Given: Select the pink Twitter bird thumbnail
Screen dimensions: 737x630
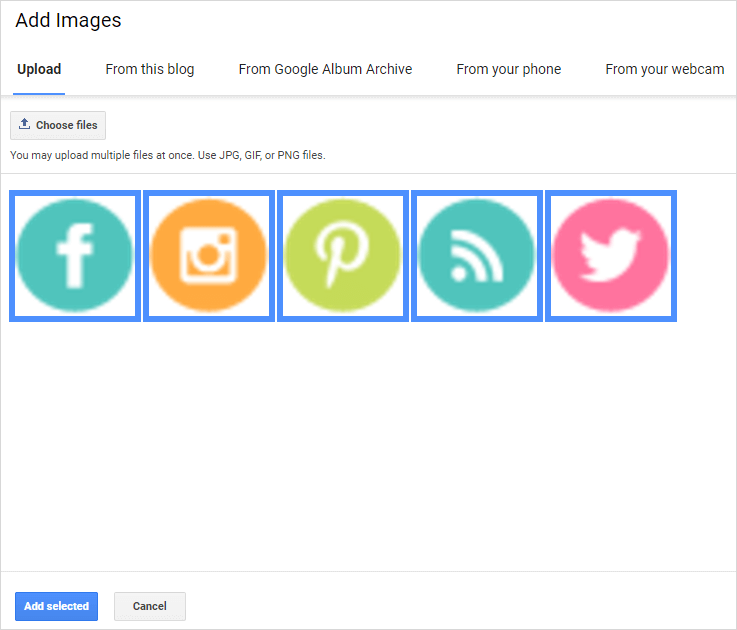Looking at the screenshot, I should [x=611, y=256].
